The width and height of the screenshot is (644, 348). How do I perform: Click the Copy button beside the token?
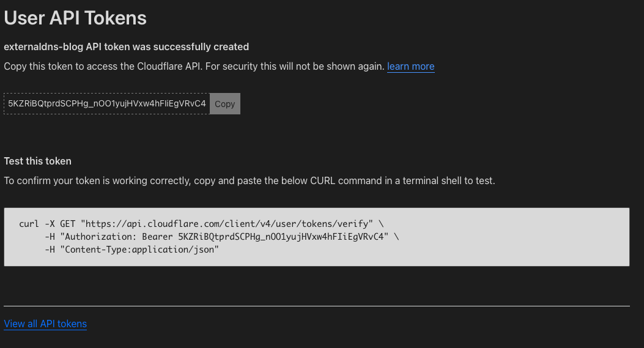click(x=224, y=104)
